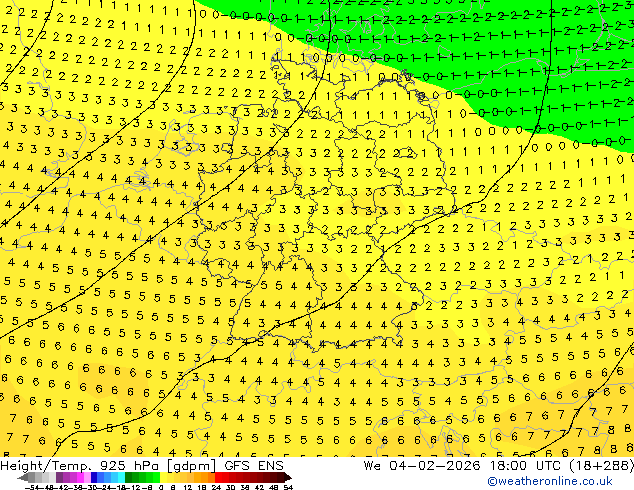Click the [gdpm] unit label
Viewport: 634px width, 490px height.
click(x=192, y=466)
